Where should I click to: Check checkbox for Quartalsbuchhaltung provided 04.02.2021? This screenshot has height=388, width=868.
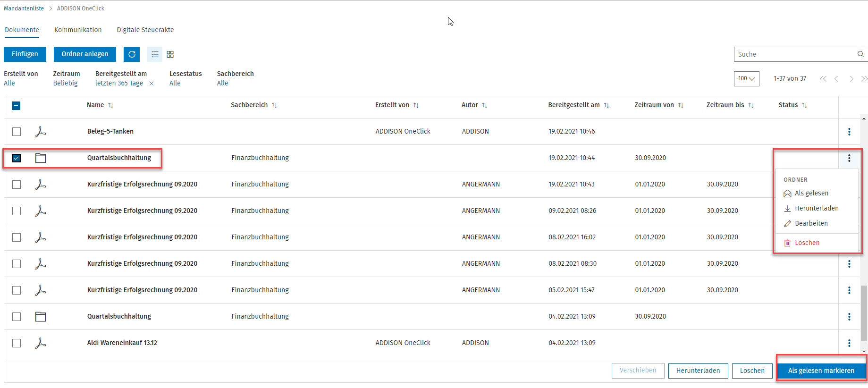(x=17, y=317)
